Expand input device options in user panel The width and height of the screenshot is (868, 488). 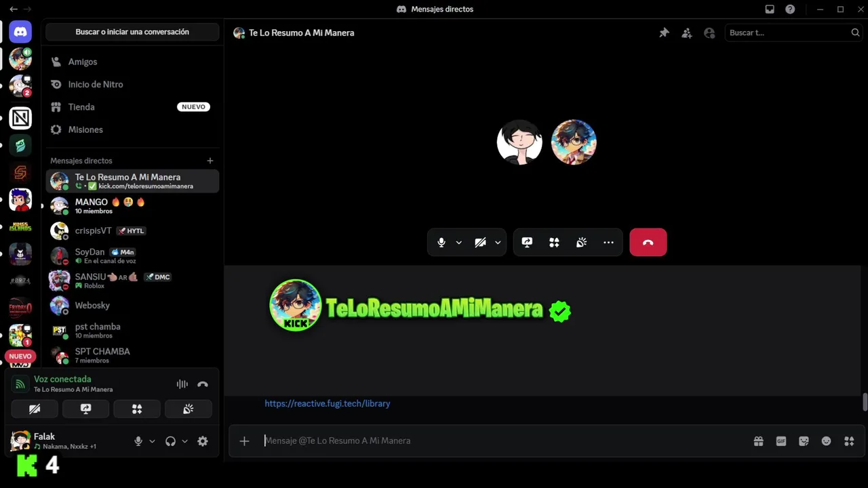152,441
